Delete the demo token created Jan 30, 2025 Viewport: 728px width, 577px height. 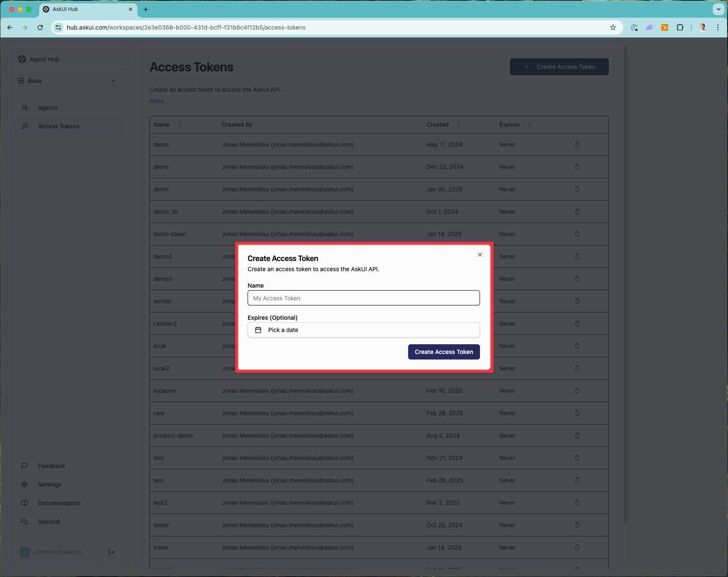pos(577,189)
